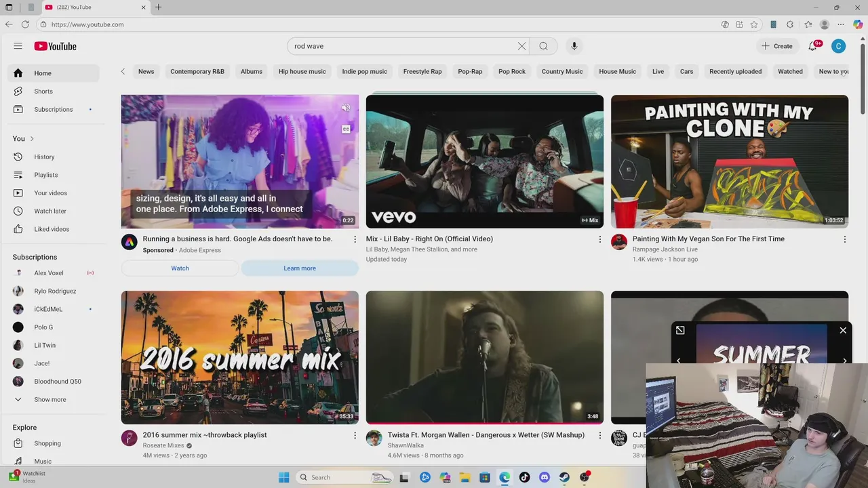Reload the page with the browser refresh
Image resolution: width=868 pixels, height=488 pixels.
point(25,24)
